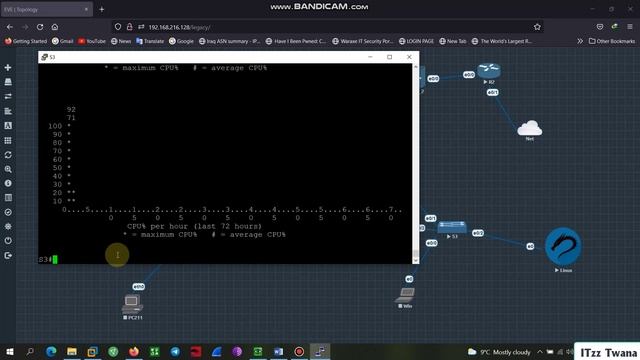Click the Close lab power icon

[8, 241]
